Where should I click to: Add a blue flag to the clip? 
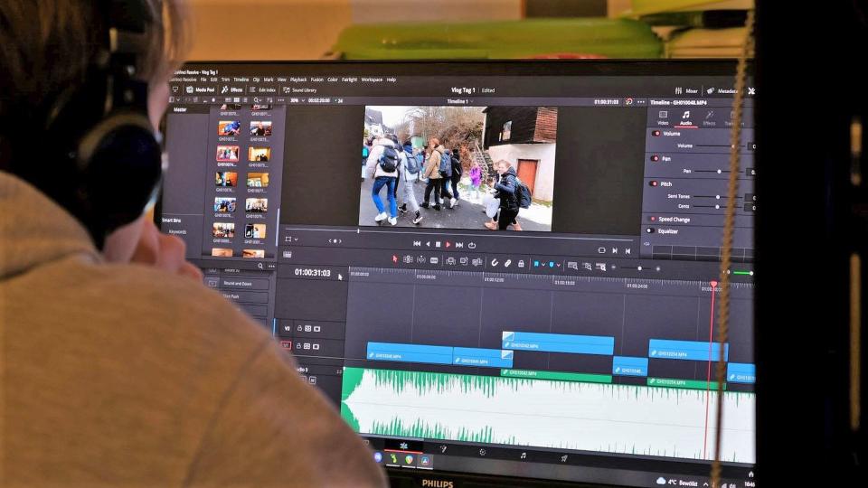coord(536,264)
